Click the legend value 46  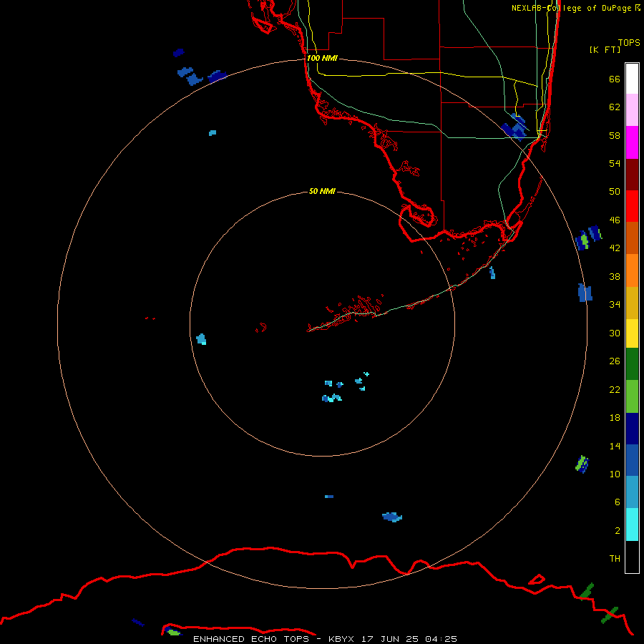[x=615, y=220]
